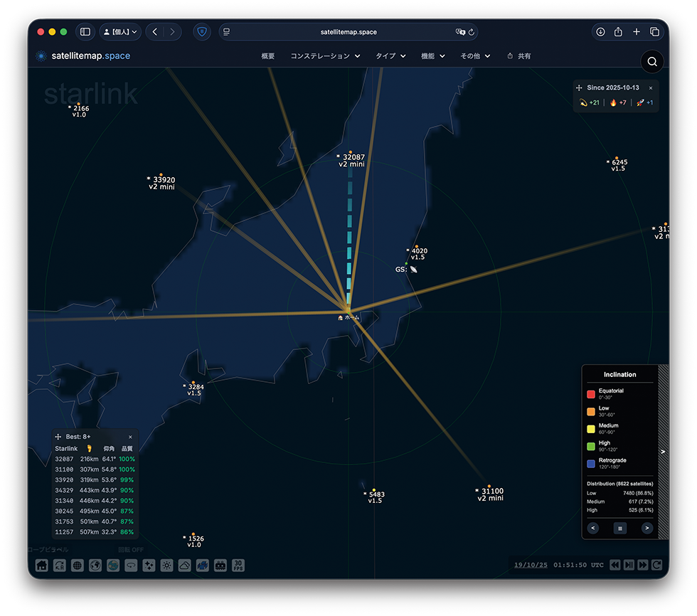Go to next legend page in Inclination panel
The height and width of the screenshot is (616, 697).
(647, 528)
